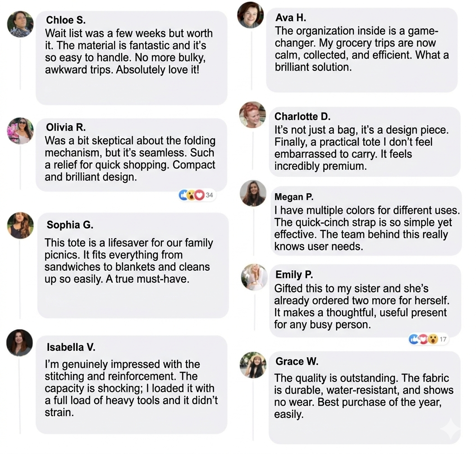
Task: Open Emily P.'s profile picture
Action: (x=254, y=277)
